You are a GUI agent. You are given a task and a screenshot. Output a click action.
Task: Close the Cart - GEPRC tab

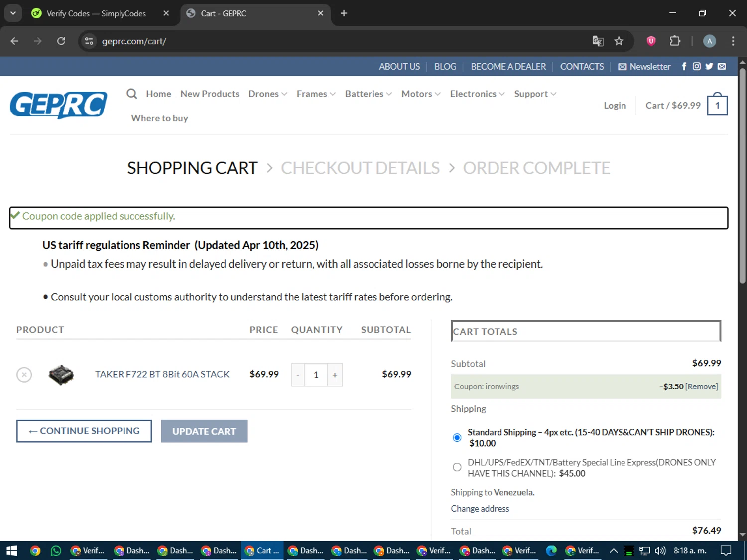click(x=321, y=13)
